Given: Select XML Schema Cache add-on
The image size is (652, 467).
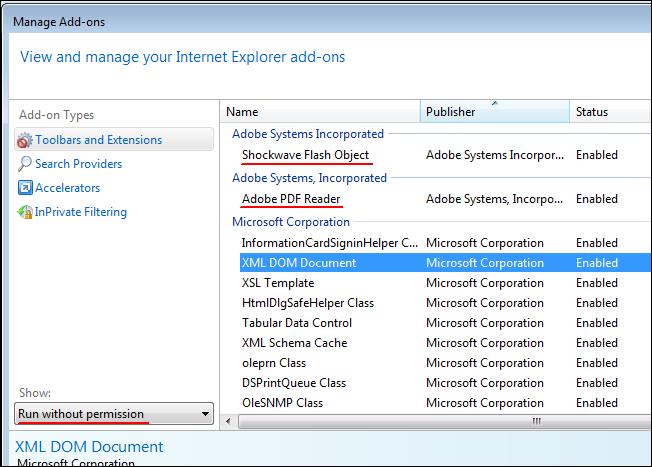Looking at the screenshot, I should coord(294,343).
